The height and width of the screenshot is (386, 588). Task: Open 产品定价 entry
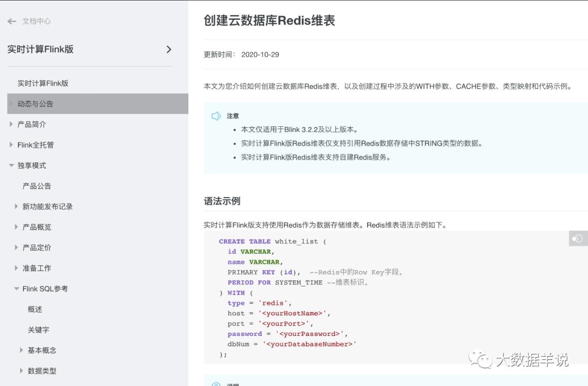tap(37, 248)
